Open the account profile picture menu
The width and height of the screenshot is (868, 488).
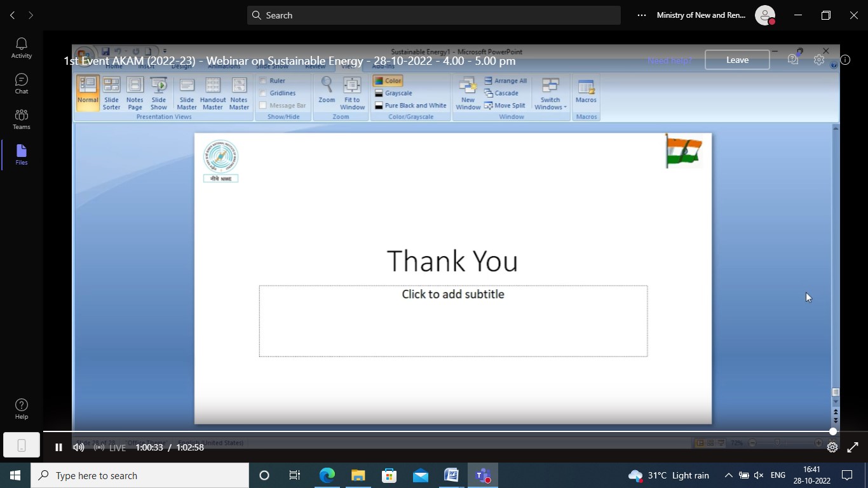point(765,15)
